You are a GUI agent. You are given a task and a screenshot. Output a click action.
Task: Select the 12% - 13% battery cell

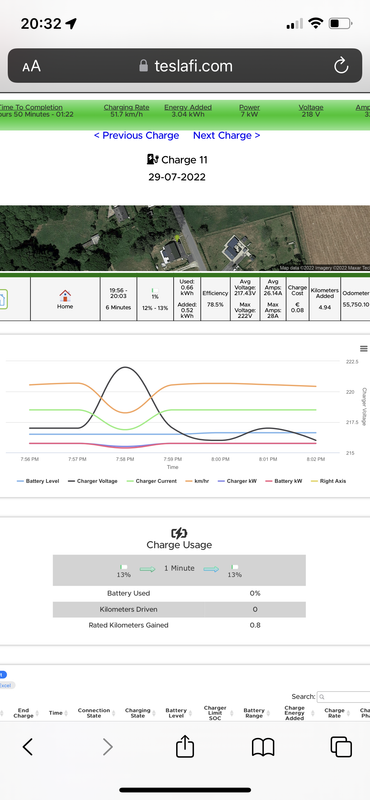[x=155, y=299]
